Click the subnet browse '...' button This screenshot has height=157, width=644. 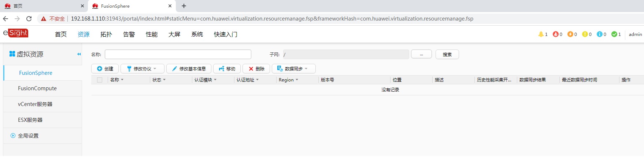pos(421,54)
